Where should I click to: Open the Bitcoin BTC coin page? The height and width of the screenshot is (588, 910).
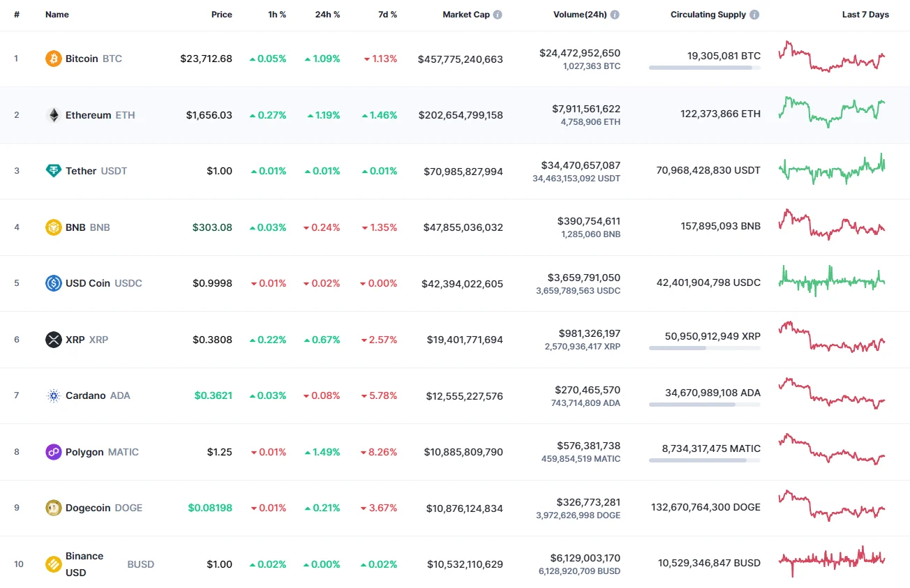[82, 59]
